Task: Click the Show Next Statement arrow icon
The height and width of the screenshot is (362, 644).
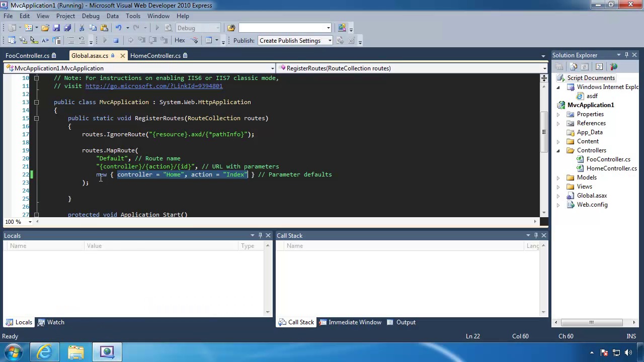Action: tap(130, 41)
